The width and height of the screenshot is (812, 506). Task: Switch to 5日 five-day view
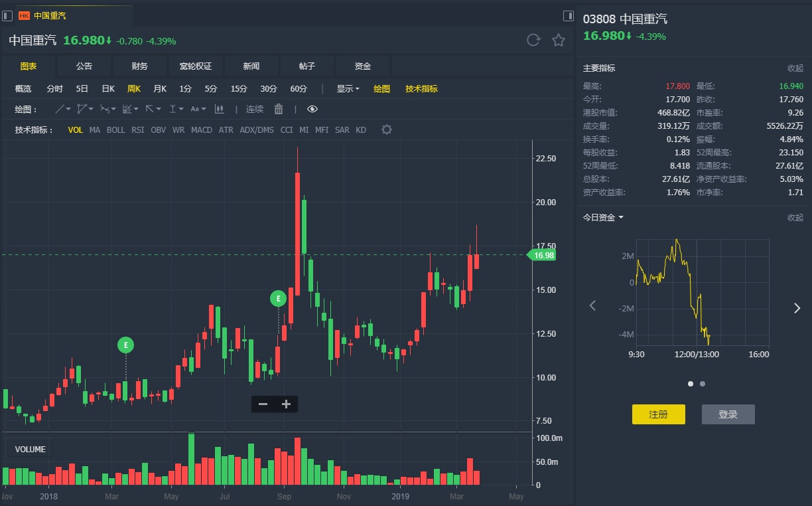[x=82, y=88]
